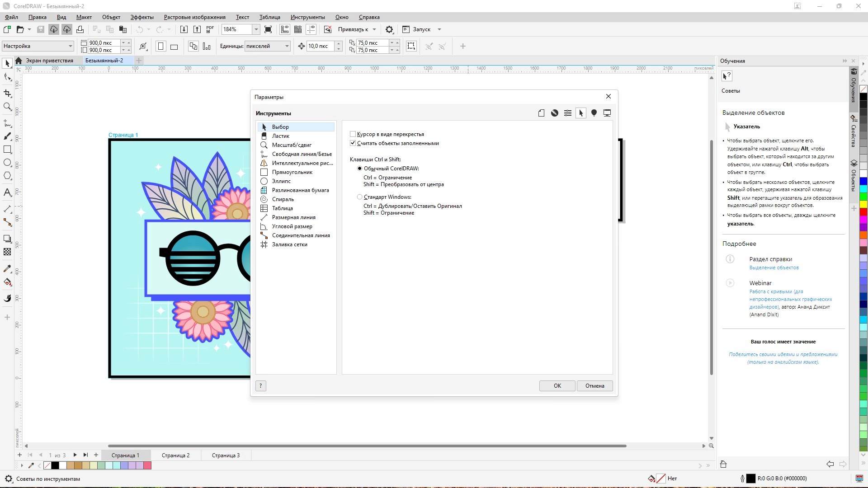Uncheck the treat objects as filled option

[353, 143]
